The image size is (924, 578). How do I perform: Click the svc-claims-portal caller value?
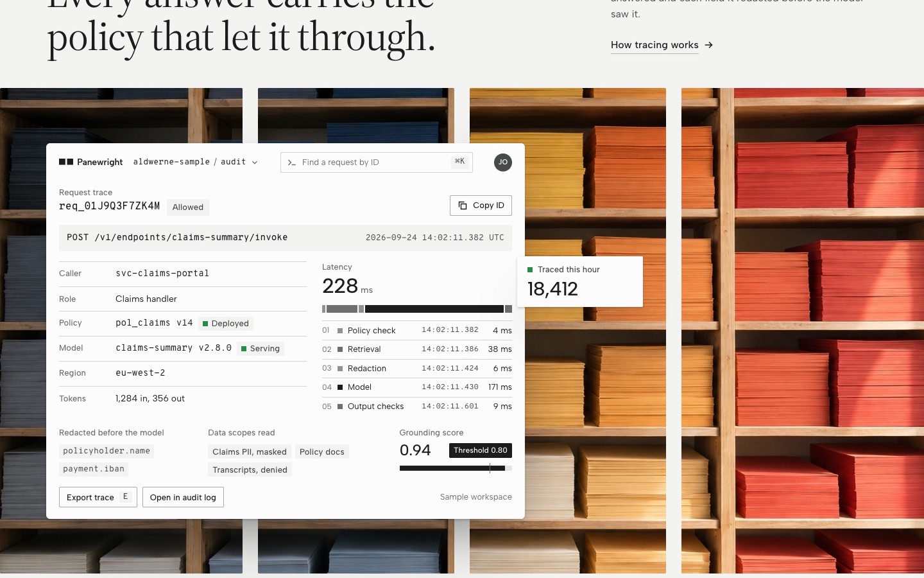162,274
